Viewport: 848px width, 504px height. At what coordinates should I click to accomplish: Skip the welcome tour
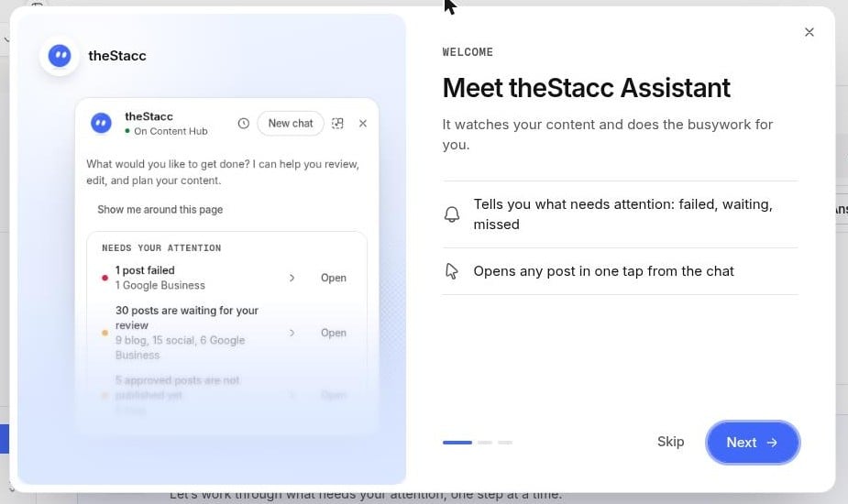[x=671, y=442]
